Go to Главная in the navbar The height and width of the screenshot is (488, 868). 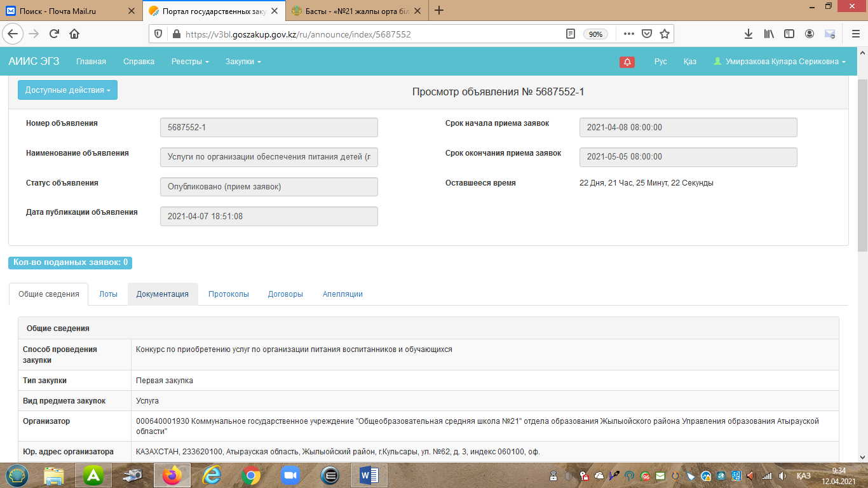91,62
